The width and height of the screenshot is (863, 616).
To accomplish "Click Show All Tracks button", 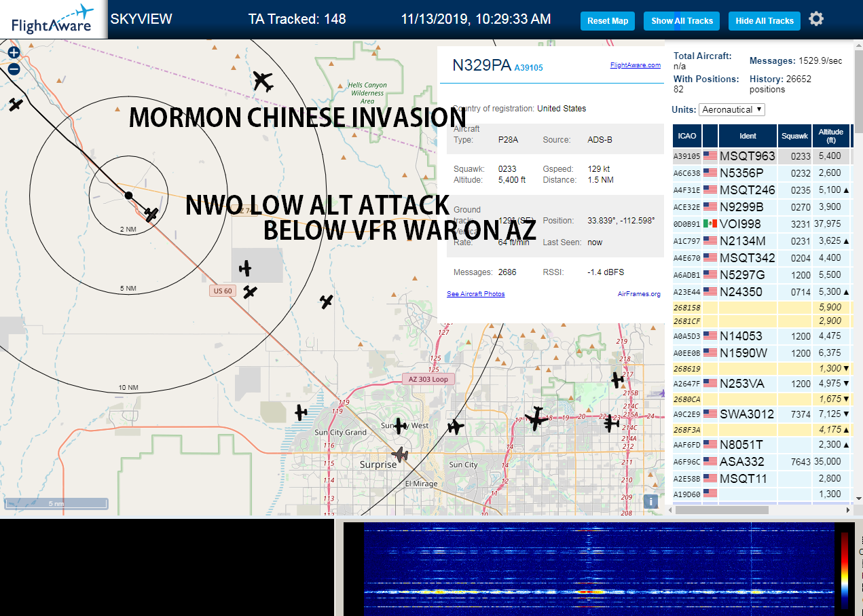I will pyautogui.click(x=682, y=20).
